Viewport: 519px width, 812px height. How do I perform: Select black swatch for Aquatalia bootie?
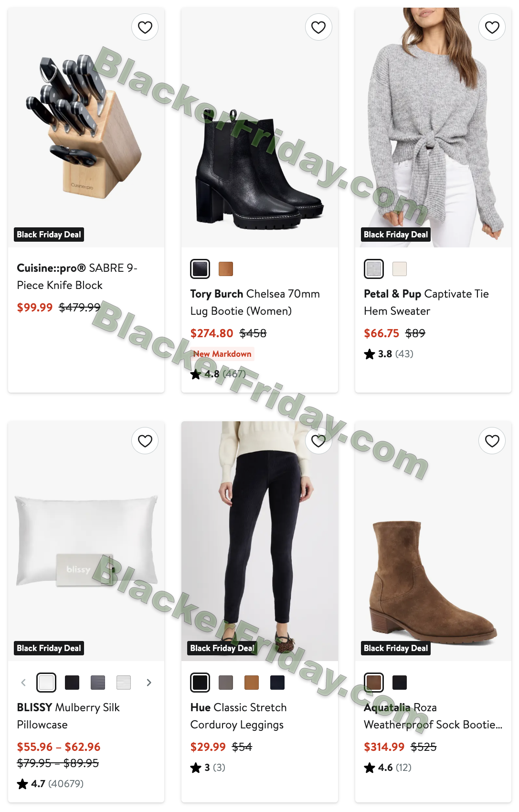coord(400,683)
